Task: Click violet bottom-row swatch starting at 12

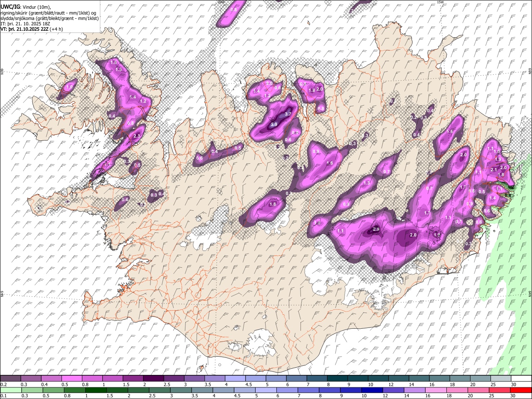Action: (393, 390)
